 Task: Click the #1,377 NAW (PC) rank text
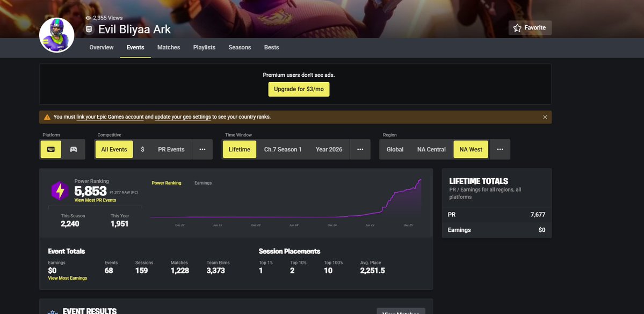(124, 192)
